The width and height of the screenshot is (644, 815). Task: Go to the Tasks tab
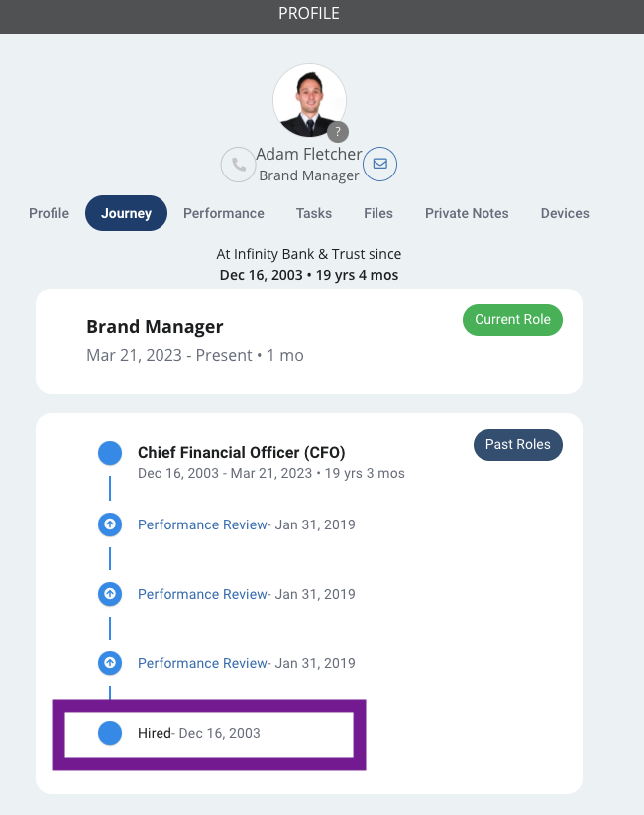314,213
